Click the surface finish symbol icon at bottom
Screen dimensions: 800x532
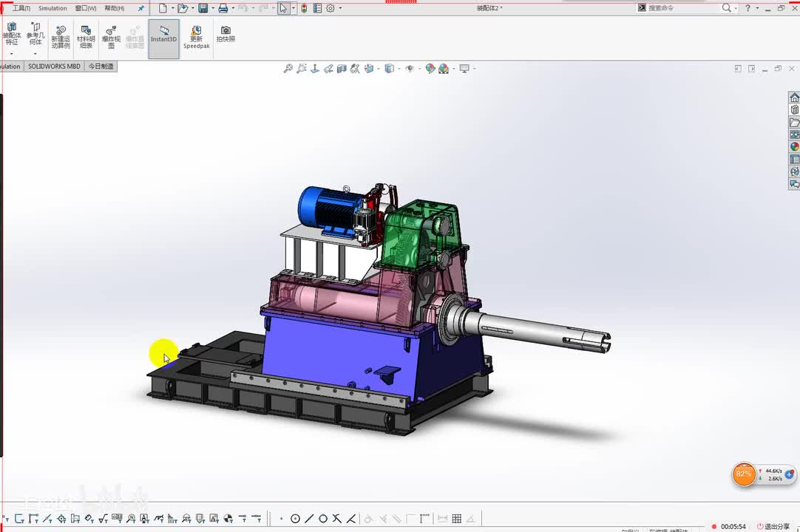pos(103,519)
